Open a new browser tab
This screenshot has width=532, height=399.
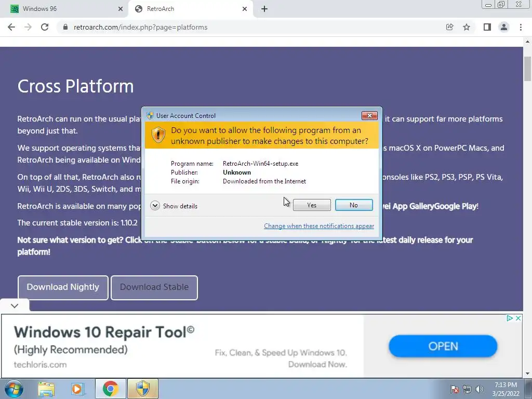(x=264, y=9)
